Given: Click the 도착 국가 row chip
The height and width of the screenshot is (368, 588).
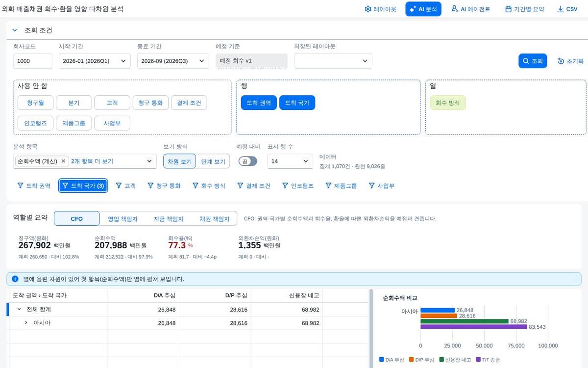Looking at the screenshot, I should point(297,103).
